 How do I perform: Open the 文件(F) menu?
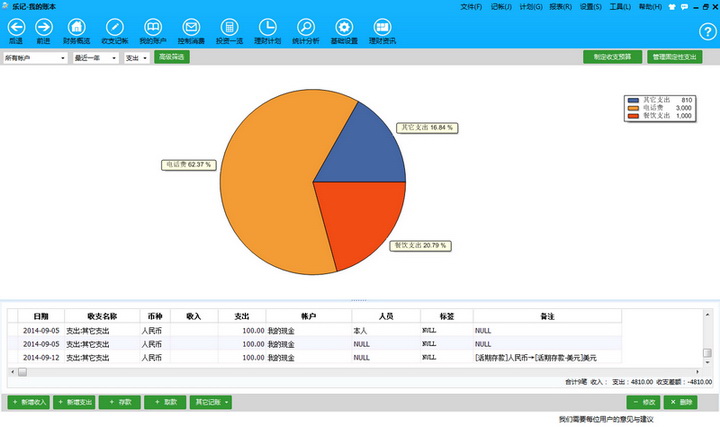471,7
